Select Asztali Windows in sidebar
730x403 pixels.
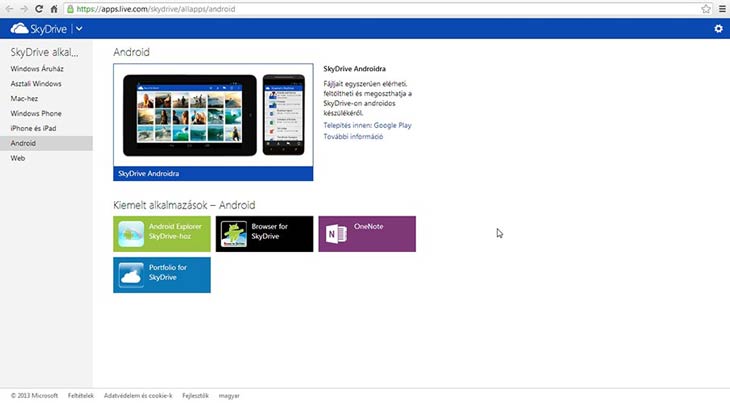[x=36, y=83]
